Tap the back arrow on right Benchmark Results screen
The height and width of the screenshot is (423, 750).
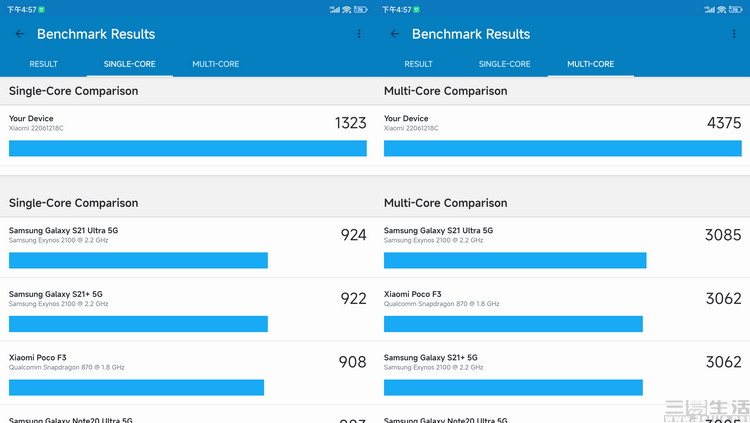tap(395, 34)
